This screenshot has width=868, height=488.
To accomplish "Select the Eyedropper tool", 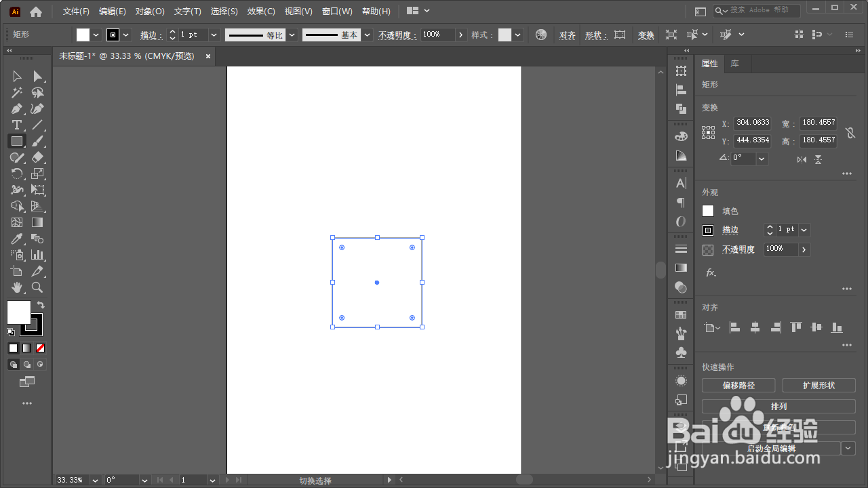I will 17,239.
